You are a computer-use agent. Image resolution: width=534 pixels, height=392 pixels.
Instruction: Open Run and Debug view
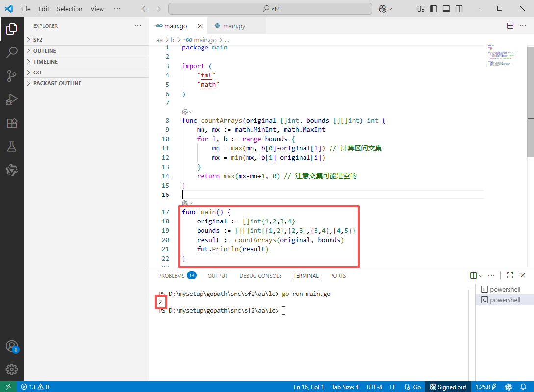tap(12, 99)
